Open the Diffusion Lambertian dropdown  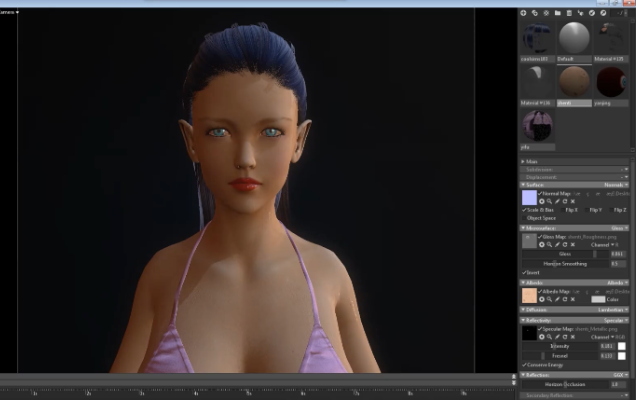618,309
